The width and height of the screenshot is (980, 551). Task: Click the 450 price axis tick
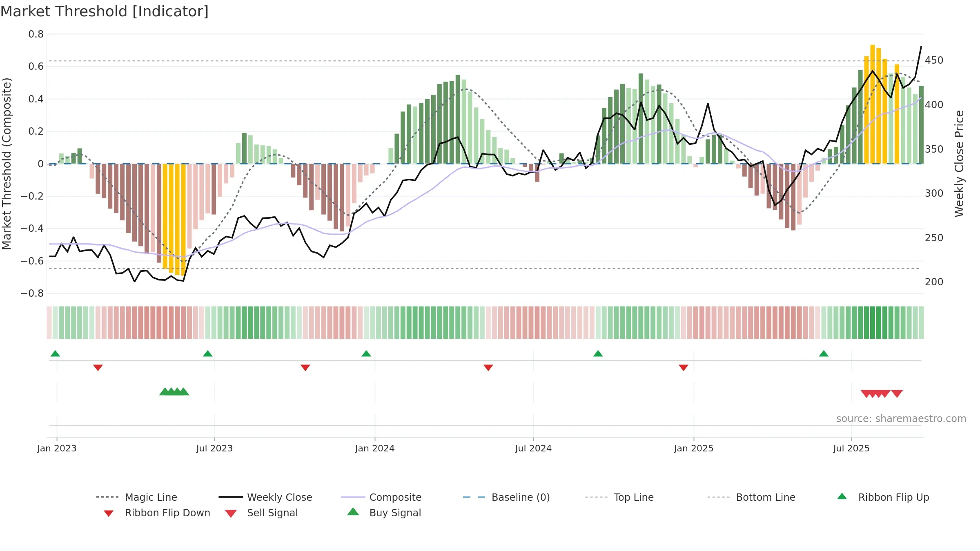[x=934, y=60]
